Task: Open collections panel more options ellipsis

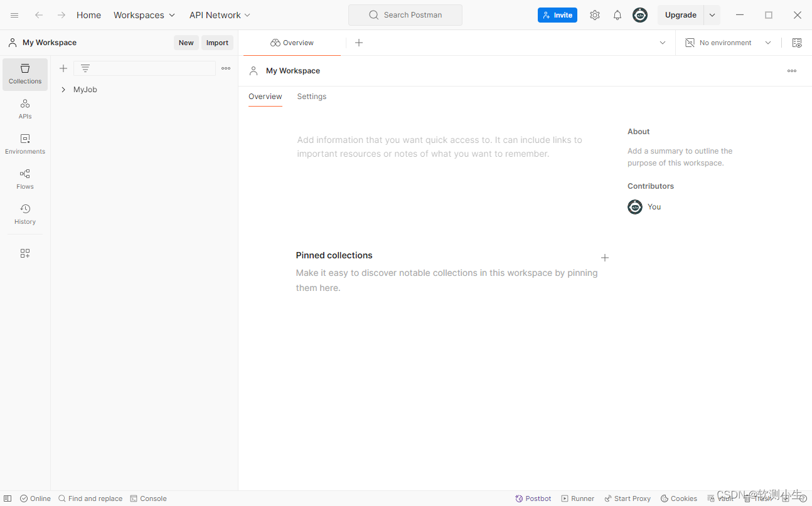Action: pos(226,68)
